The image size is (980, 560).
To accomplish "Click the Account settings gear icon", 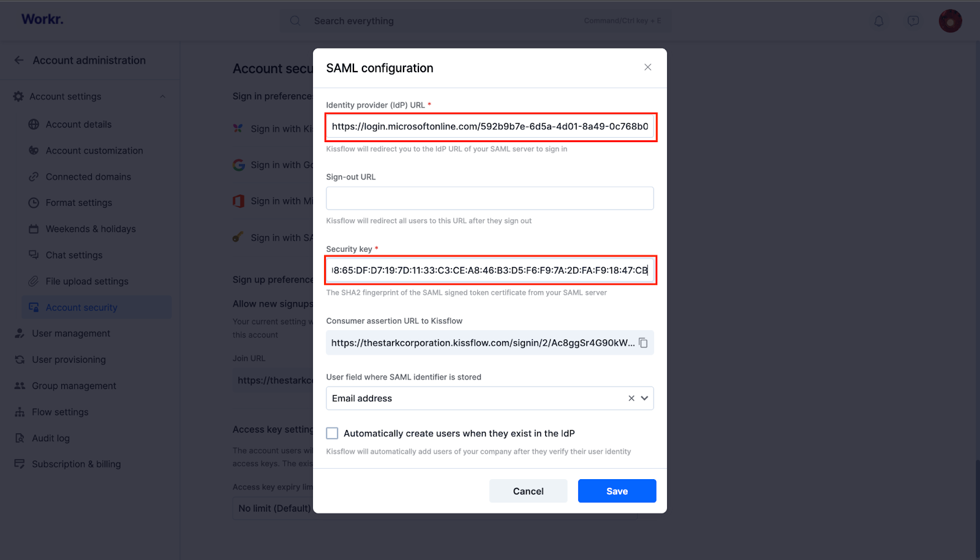I will pyautogui.click(x=18, y=96).
